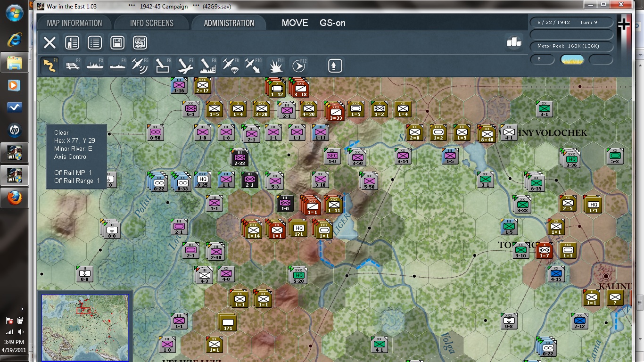Viewport: 644px width, 362px height.
Task: Choose F3 naval transport mode
Action: [x=95, y=66]
